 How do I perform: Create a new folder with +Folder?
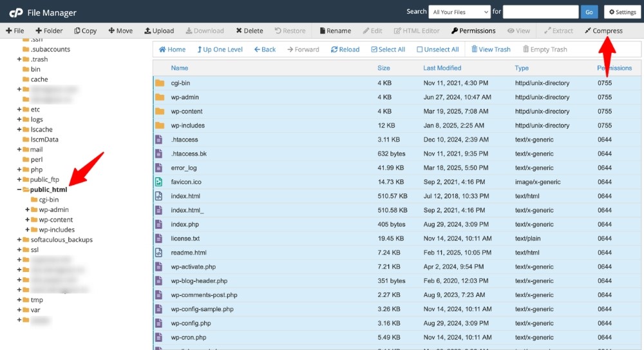[49, 31]
